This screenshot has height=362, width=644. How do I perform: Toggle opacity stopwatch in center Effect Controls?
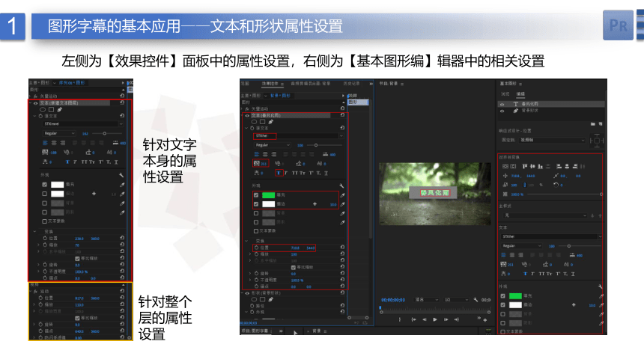tap(256, 280)
